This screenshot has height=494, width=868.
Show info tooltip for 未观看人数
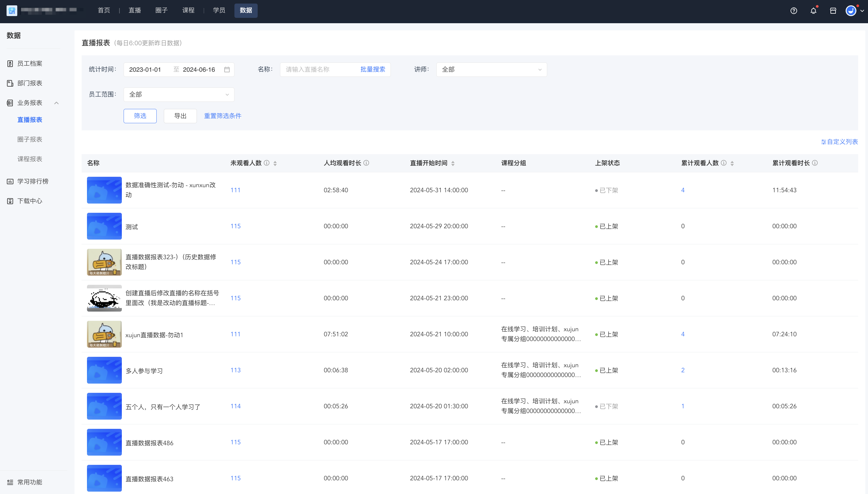tap(267, 163)
